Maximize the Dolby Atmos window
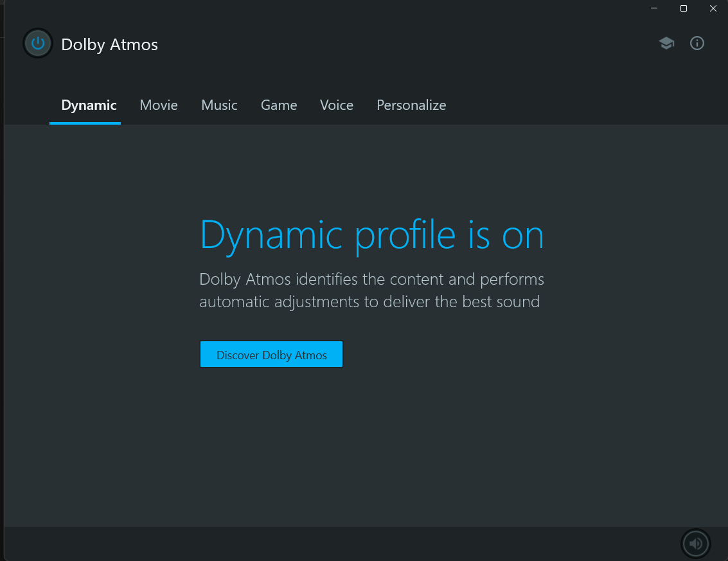The image size is (728, 561). [x=684, y=8]
